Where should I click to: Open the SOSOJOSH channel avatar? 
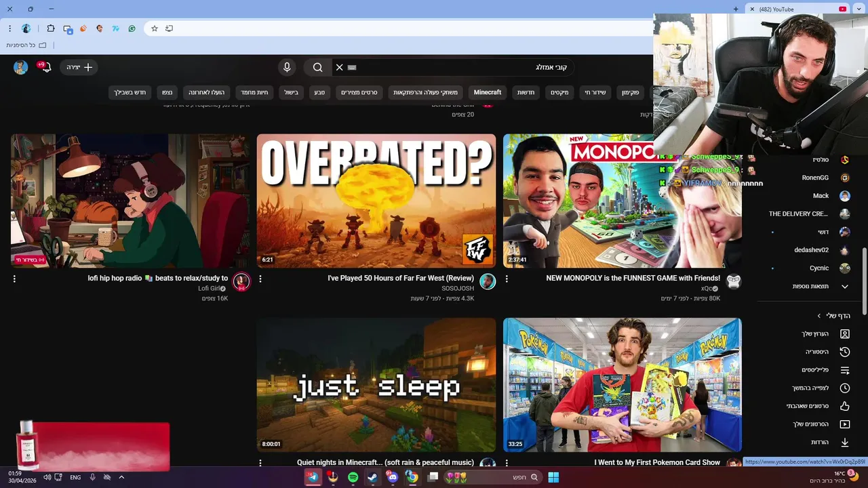point(488,282)
